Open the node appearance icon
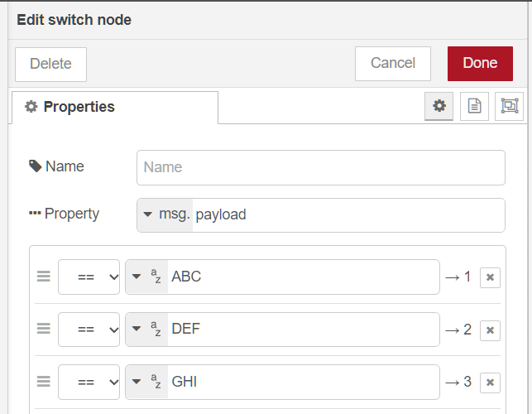This screenshot has height=414, width=532. tap(509, 106)
